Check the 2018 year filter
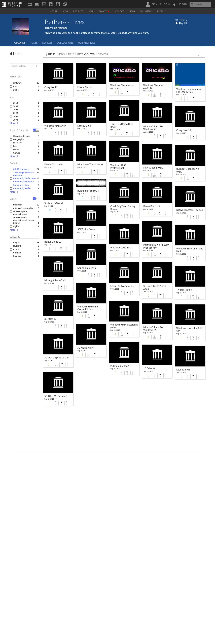The width and height of the screenshot is (215, 644). coord(11,103)
